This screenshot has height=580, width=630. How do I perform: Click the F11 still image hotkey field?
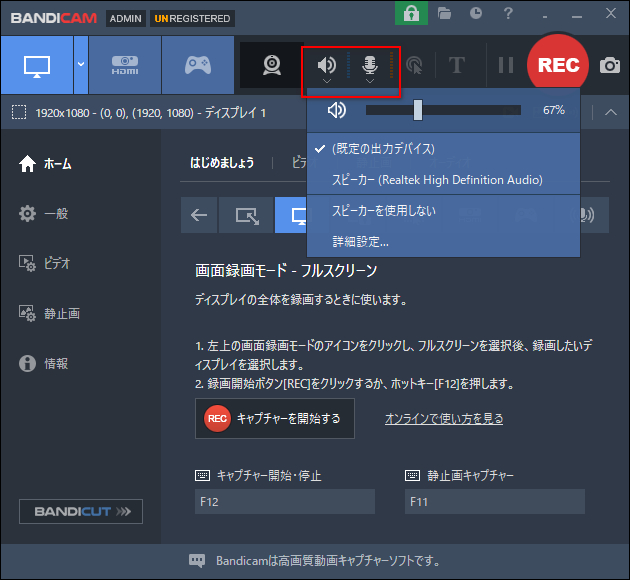point(495,502)
